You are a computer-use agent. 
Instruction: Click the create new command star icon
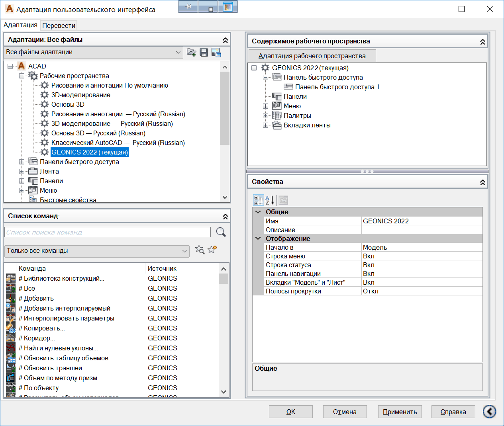212,250
